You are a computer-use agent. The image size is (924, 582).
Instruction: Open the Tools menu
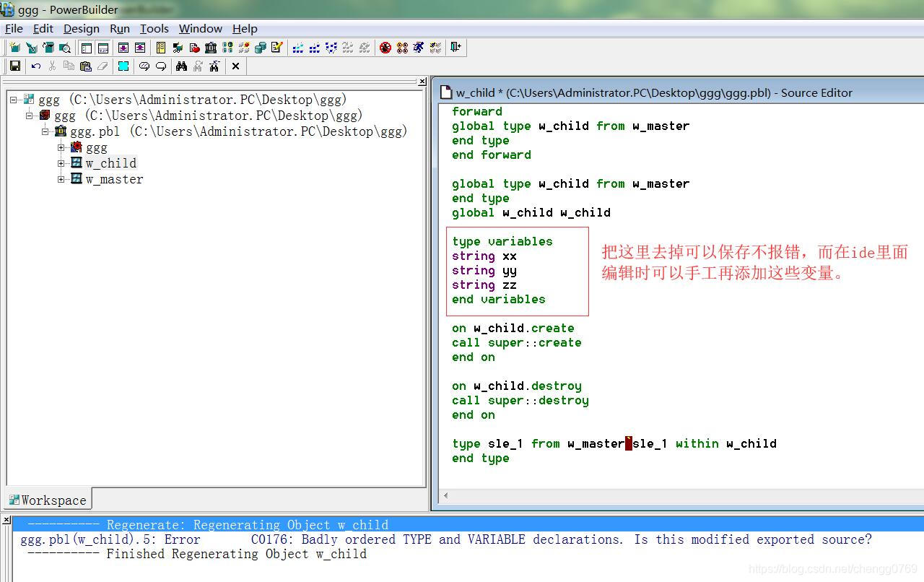pyautogui.click(x=154, y=29)
